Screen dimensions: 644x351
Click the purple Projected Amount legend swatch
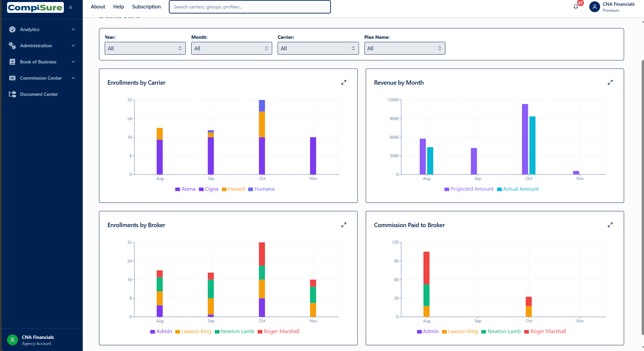pyautogui.click(x=446, y=189)
